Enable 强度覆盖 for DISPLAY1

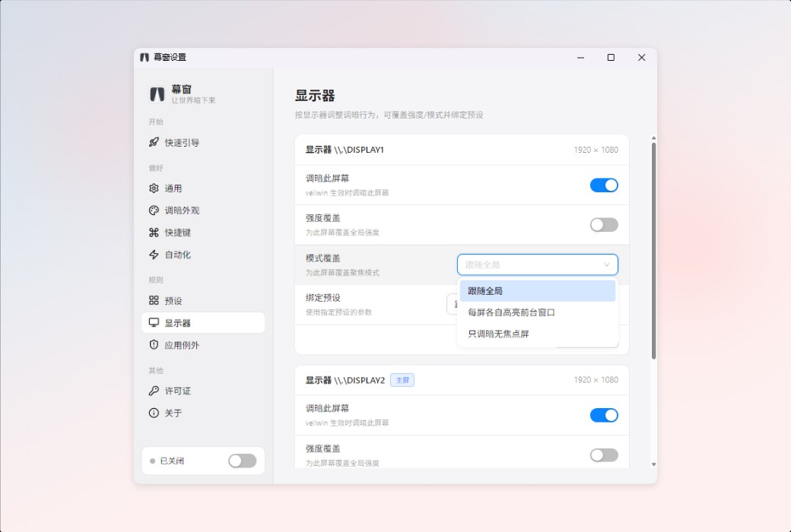tap(604, 225)
